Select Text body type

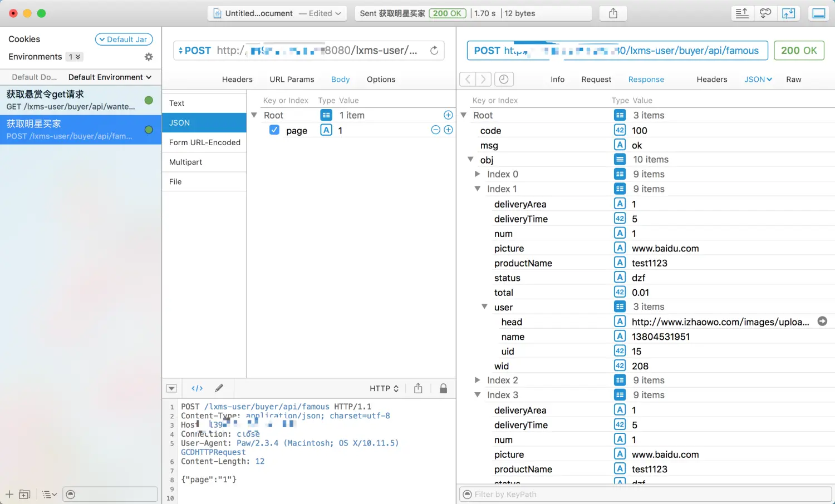point(204,103)
